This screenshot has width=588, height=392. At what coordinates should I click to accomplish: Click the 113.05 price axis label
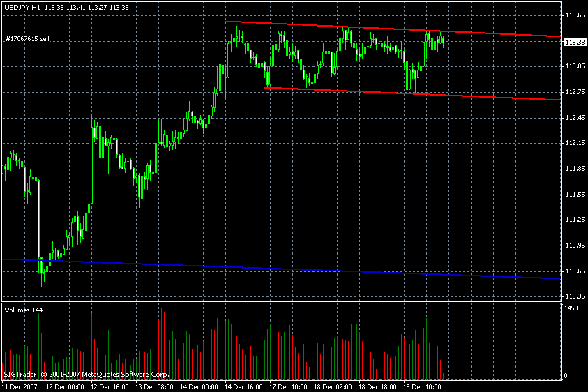click(x=575, y=66)
